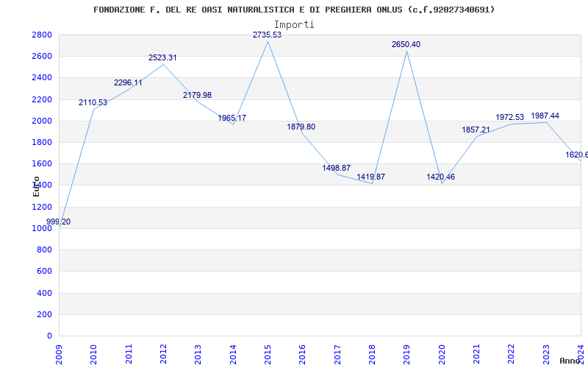Click y-axis value 1600
This screenshot has width=588, height=368.
pyautogui.click(x=42, y=163)
